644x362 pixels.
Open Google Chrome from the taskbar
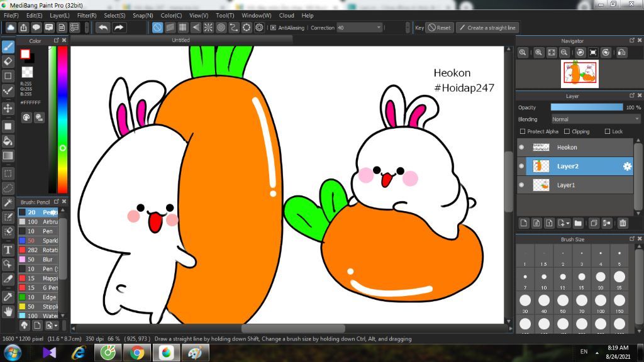[136, 353]
